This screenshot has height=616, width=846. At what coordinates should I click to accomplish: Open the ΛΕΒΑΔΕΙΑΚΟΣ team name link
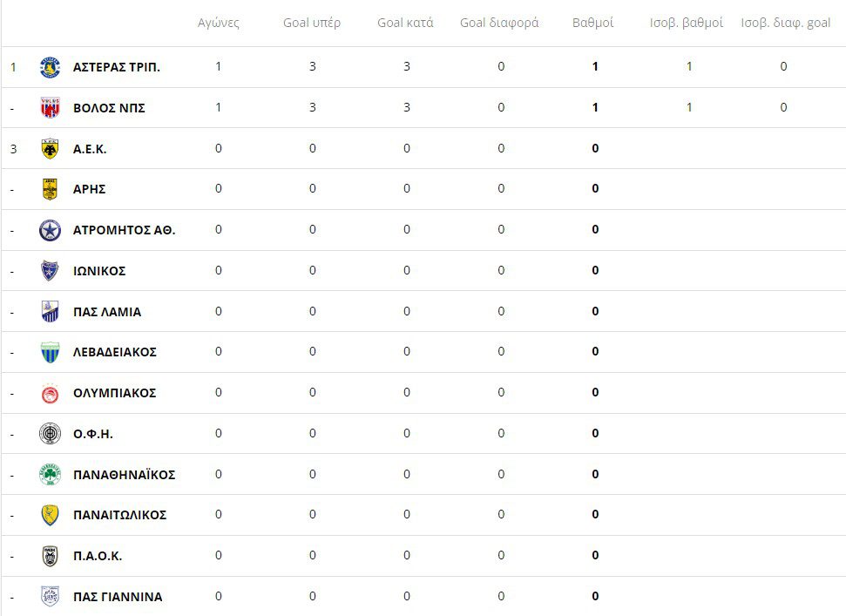tap(114, 352)
